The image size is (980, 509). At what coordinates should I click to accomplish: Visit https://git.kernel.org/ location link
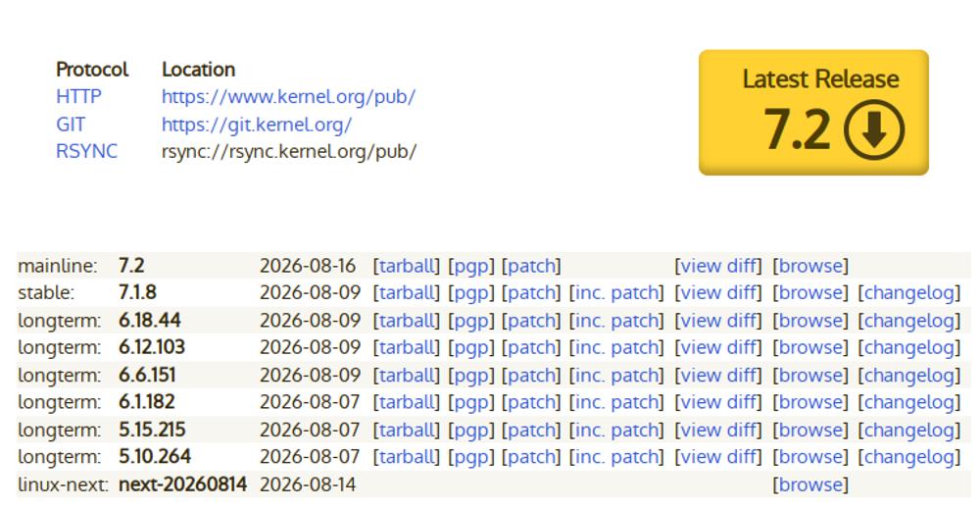pos(256,125)
